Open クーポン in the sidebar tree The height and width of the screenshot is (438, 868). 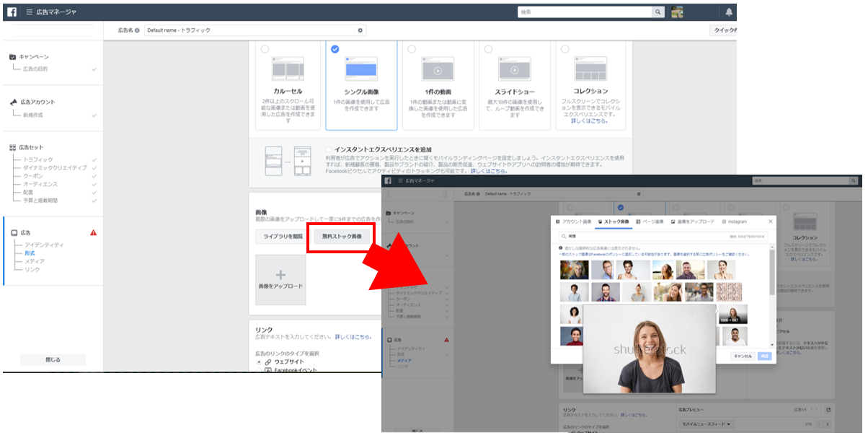[x=33, y=175]
